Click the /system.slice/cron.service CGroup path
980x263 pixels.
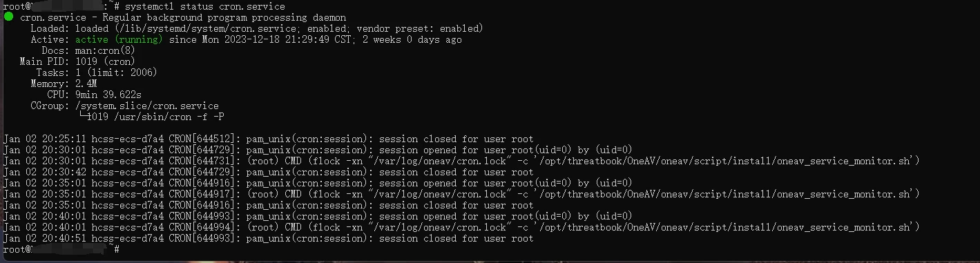click(x=146, y=106)
